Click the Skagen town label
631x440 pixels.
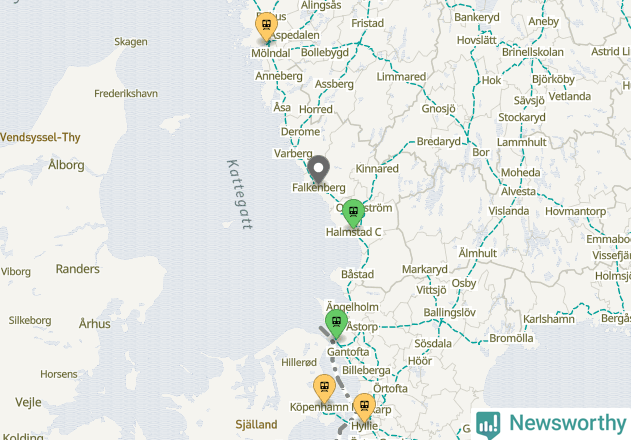coord(131,42)
